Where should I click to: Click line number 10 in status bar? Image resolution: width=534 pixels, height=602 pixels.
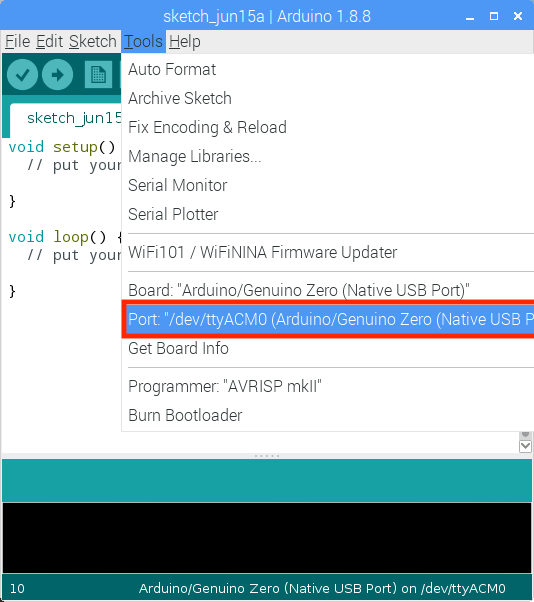pyautogui.click(x=17, y=589)
